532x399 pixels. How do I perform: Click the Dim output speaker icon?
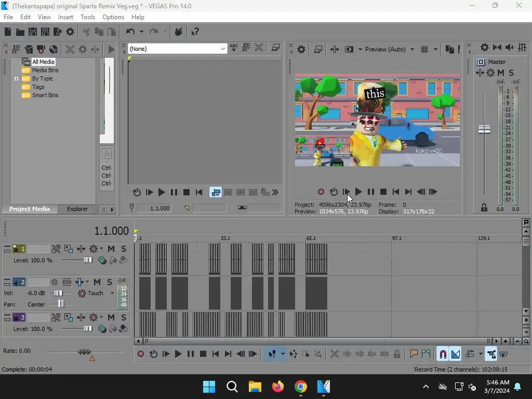click(509, 47)
